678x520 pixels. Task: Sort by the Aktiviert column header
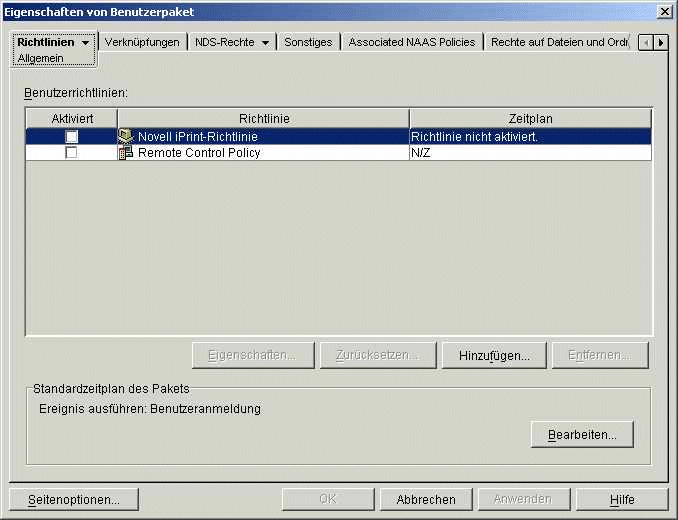click(x=72, y=118)
